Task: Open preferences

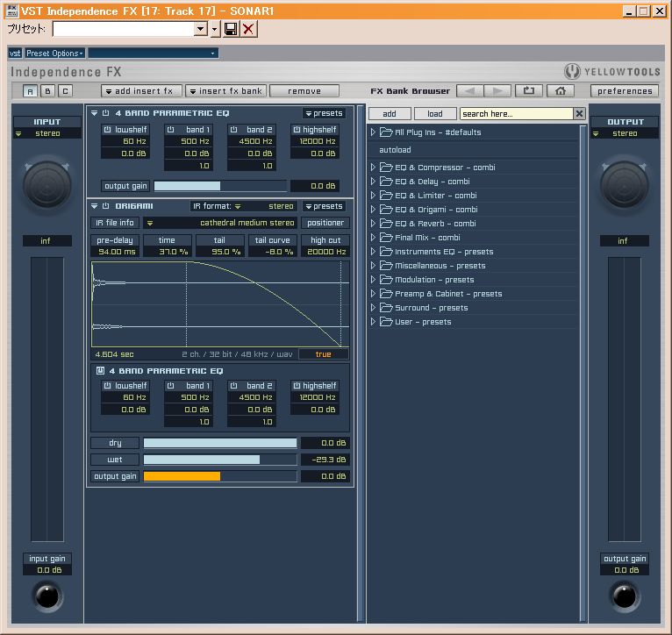Action: (625, 91)
